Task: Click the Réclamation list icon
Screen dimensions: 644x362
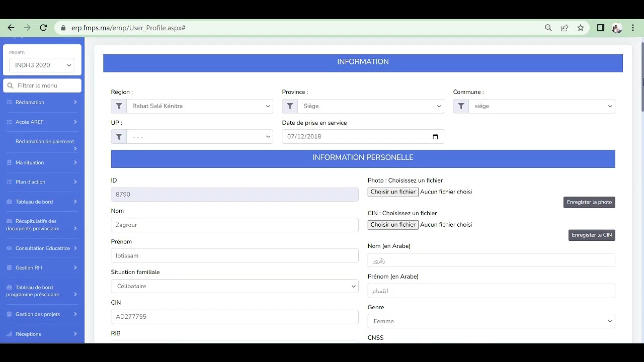Action: click(9, 102)
